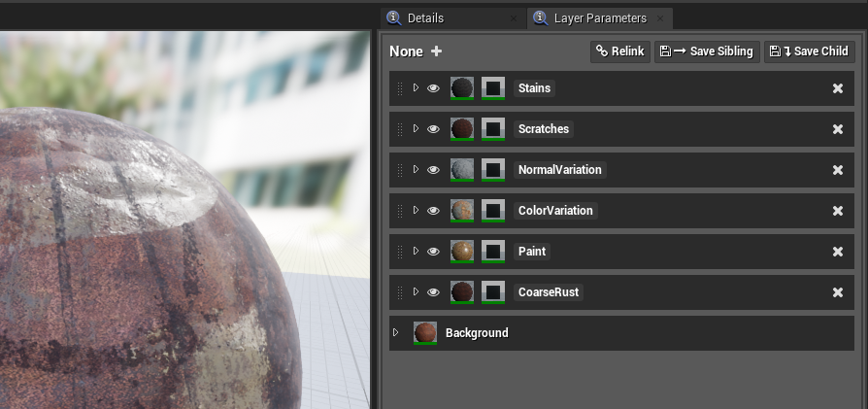
Task: Remove the Stains layer with its X icon
Action: (x=838, y=88)
